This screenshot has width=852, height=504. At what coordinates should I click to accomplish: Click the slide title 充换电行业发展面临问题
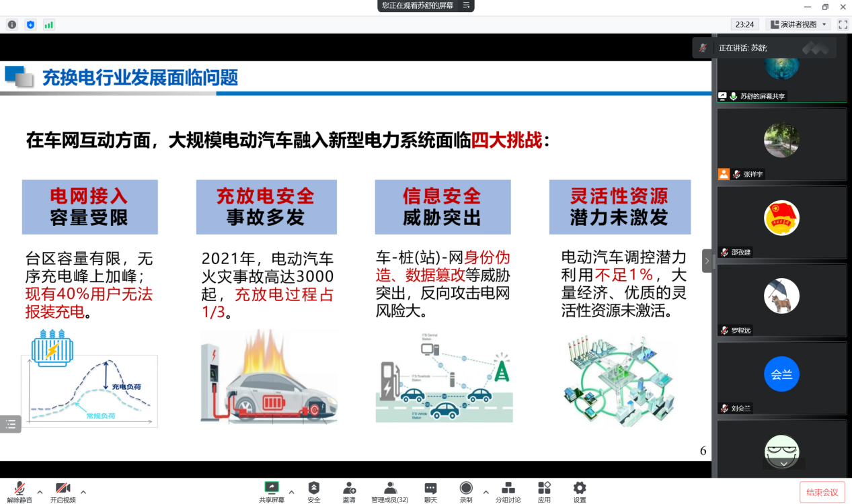(x=141, y=78)
